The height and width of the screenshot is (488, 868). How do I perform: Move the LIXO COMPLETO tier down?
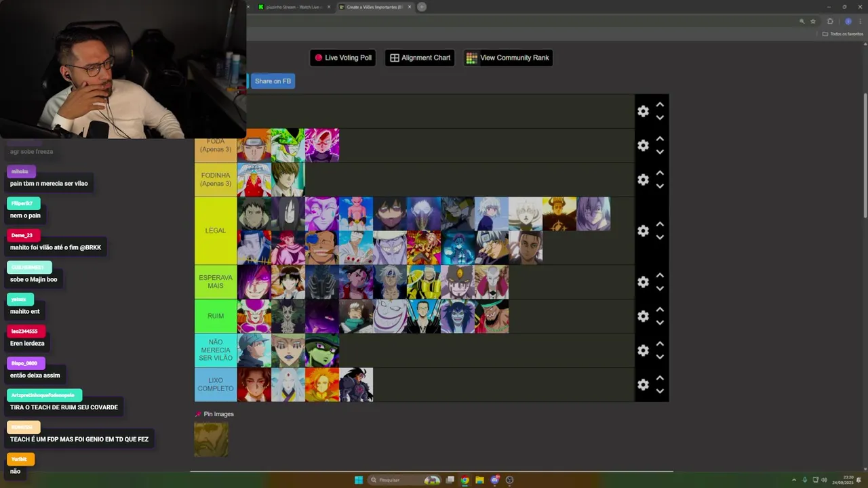click(660, 391)
